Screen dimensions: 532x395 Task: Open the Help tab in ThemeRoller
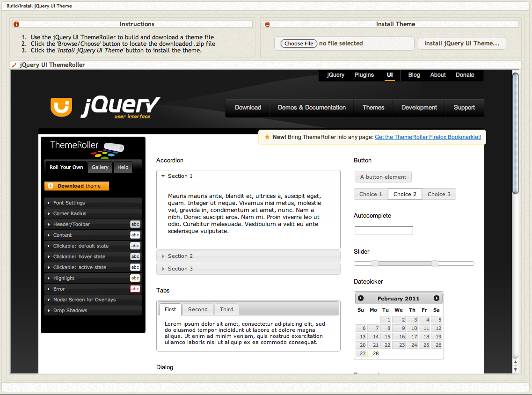(123, 167)
